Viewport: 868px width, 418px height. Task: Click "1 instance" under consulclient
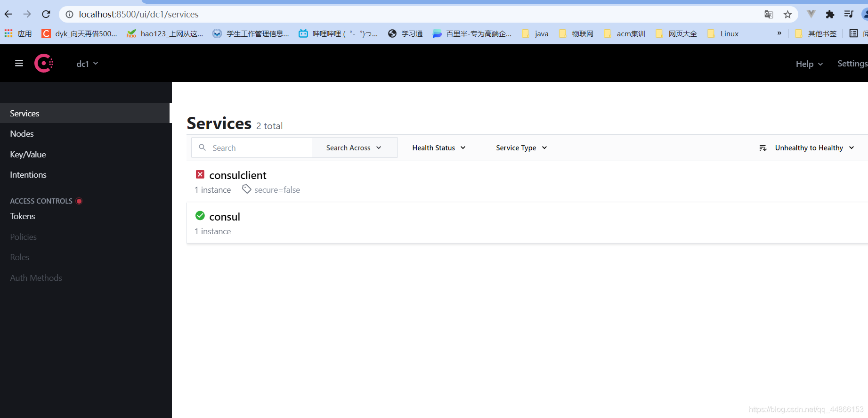(213, 190)
